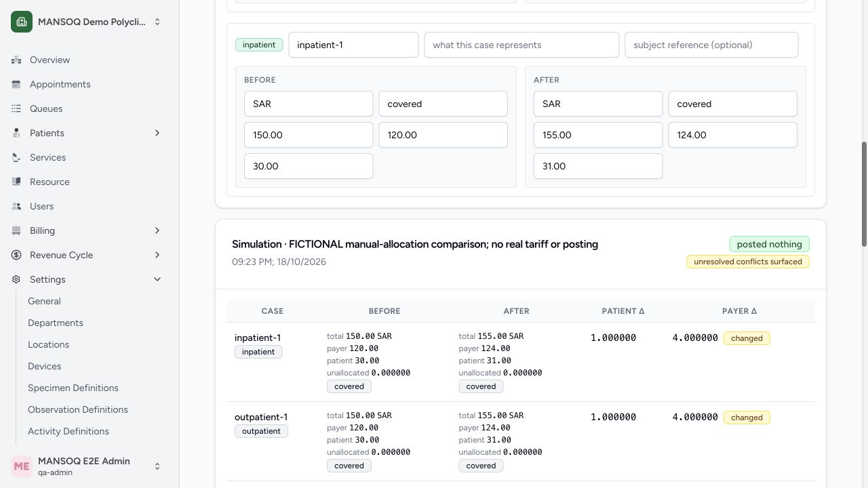Expand the Patients submenu arrow
Viewport: 868px width, 488px height.
157,133
